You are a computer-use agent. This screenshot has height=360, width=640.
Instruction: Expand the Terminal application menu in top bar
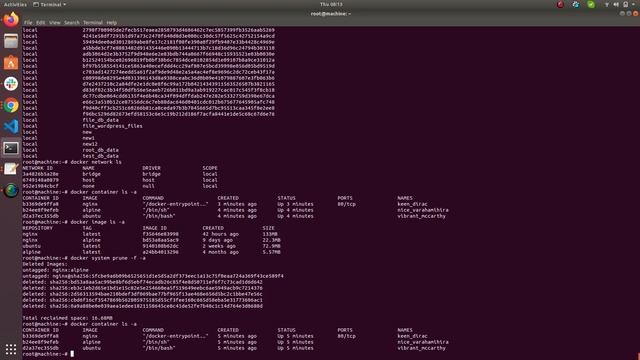tap(49, 4)
